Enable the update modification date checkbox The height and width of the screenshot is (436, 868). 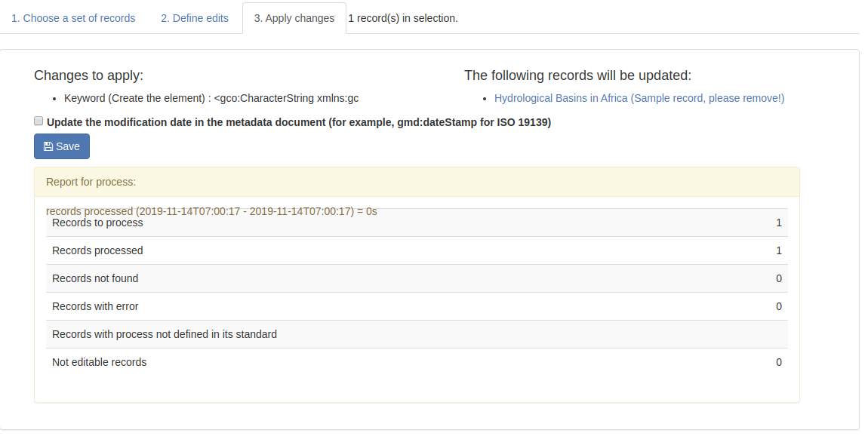tap(38, 121)
